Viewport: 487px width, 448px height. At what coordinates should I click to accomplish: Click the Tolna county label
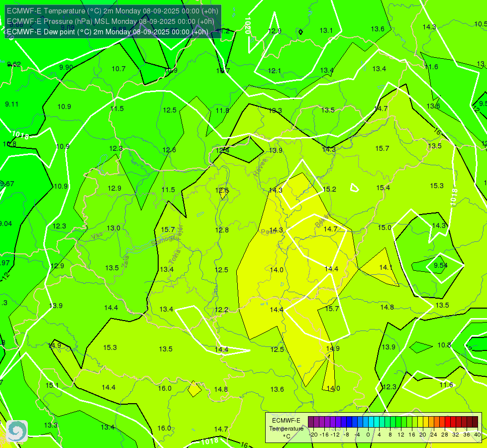(x=175, y=256)
